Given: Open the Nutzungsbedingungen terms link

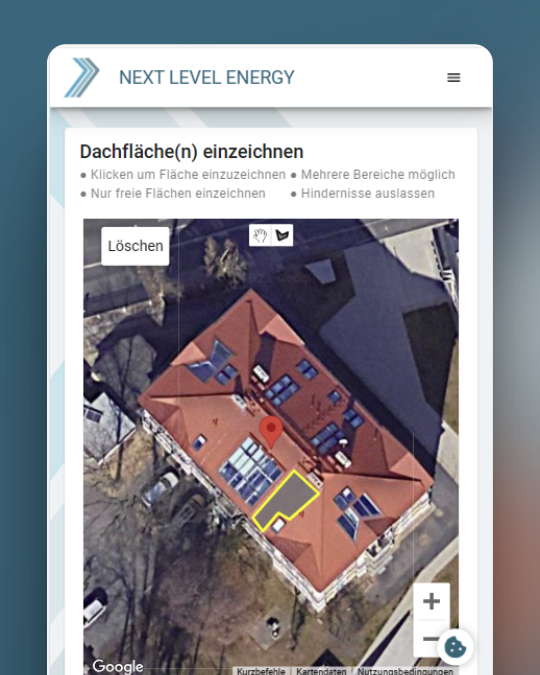Looking at the screenshot, I should [x=405, y=671].
